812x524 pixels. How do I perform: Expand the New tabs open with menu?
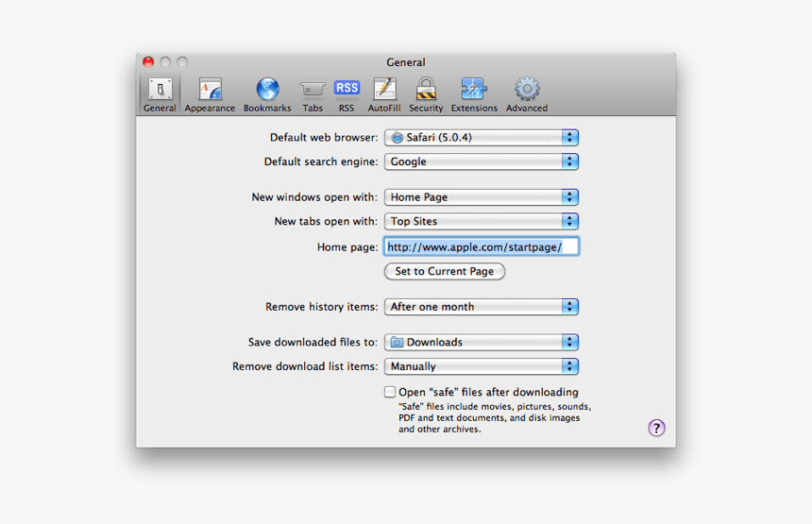(x=482, y=221)
